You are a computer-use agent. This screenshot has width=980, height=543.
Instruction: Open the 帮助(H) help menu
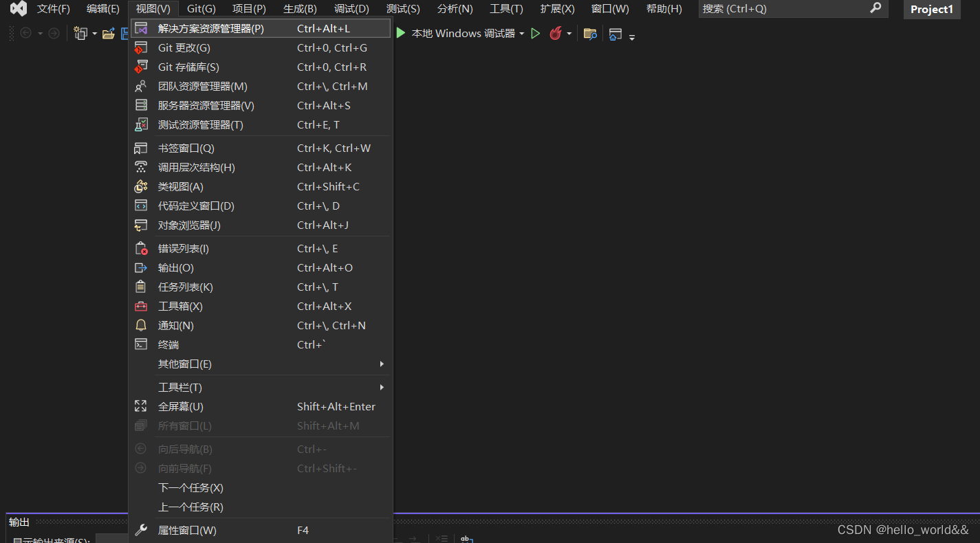(664, 9)
